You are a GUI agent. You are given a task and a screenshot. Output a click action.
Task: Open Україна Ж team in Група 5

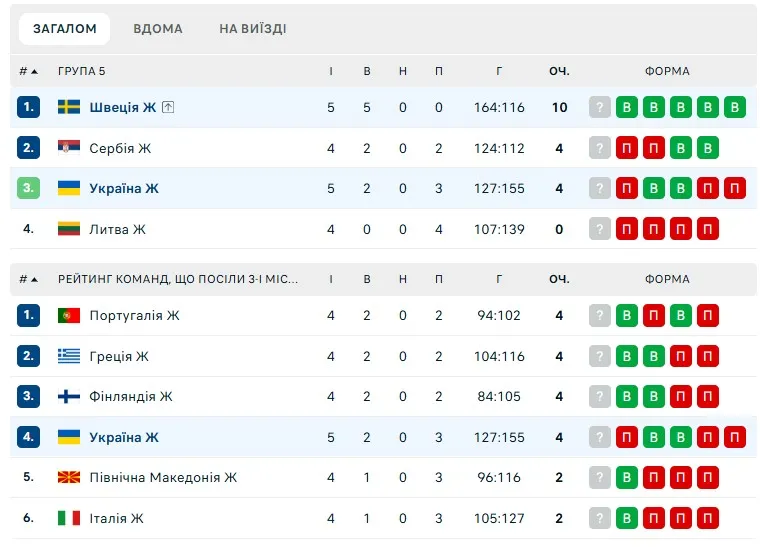pyautogui.click(x=123, y=188)
